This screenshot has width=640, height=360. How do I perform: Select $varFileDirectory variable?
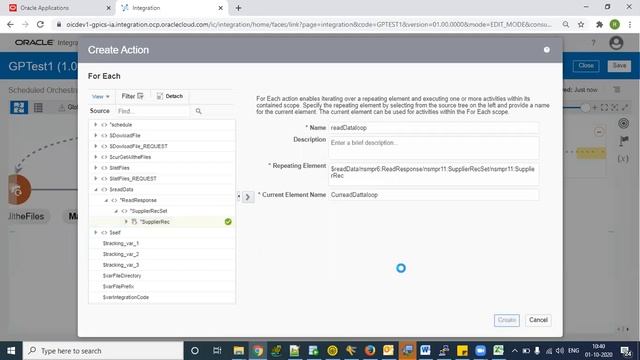[x=122, y=276]
